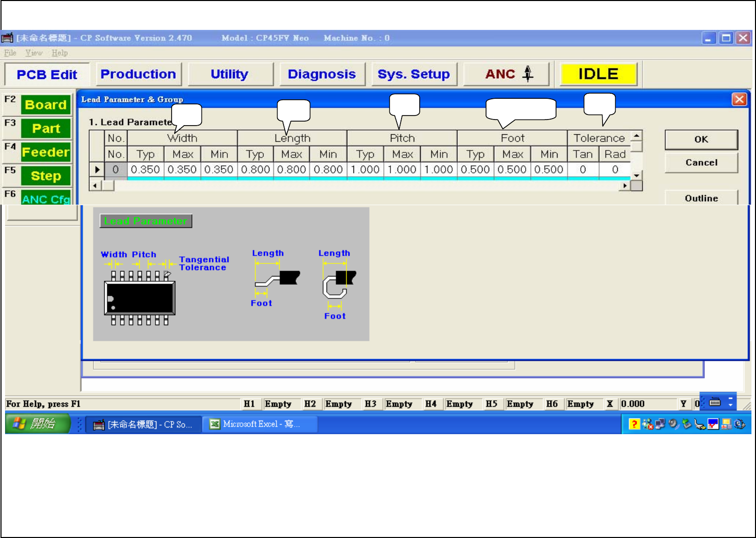Go to the Diagnosis tab
The width and height of the screenshot is (756, 538).
click(x=322, y=74)
